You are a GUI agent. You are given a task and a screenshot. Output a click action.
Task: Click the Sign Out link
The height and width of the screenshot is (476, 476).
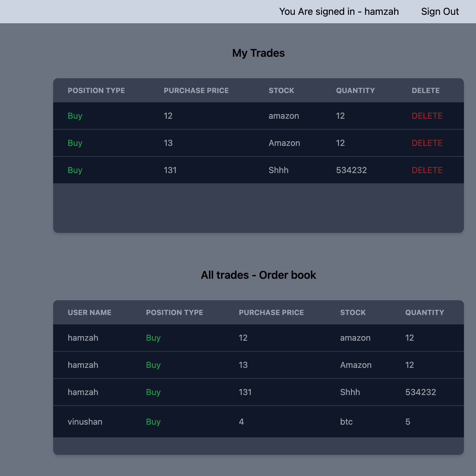(440, 11)
